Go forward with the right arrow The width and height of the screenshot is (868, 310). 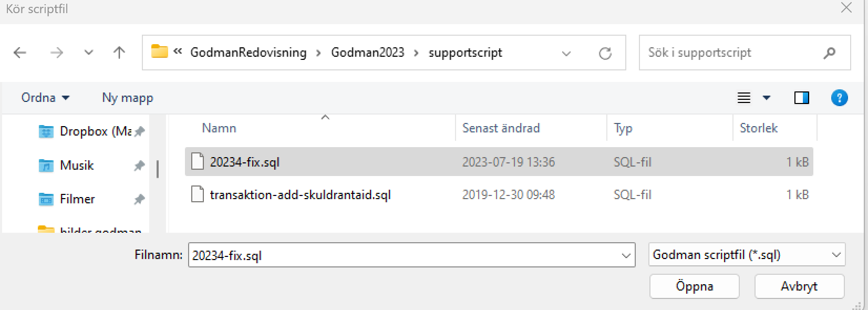[56, 53]
